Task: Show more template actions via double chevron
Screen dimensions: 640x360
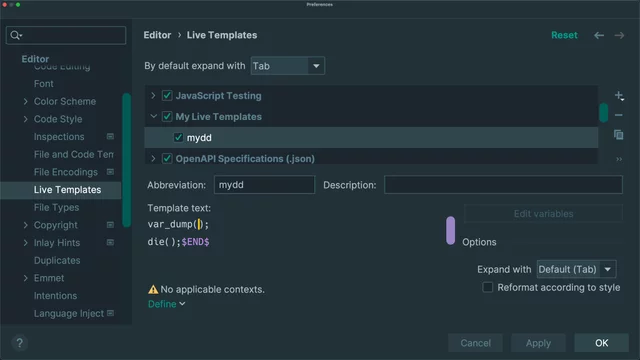Action: [619, 159]
